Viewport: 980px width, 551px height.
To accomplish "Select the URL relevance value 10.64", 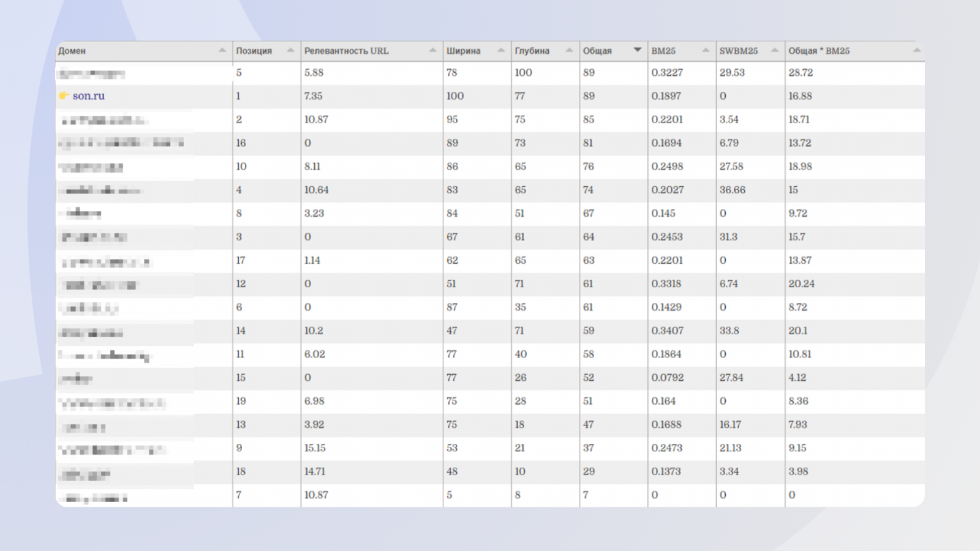I will tap(316, 190).
